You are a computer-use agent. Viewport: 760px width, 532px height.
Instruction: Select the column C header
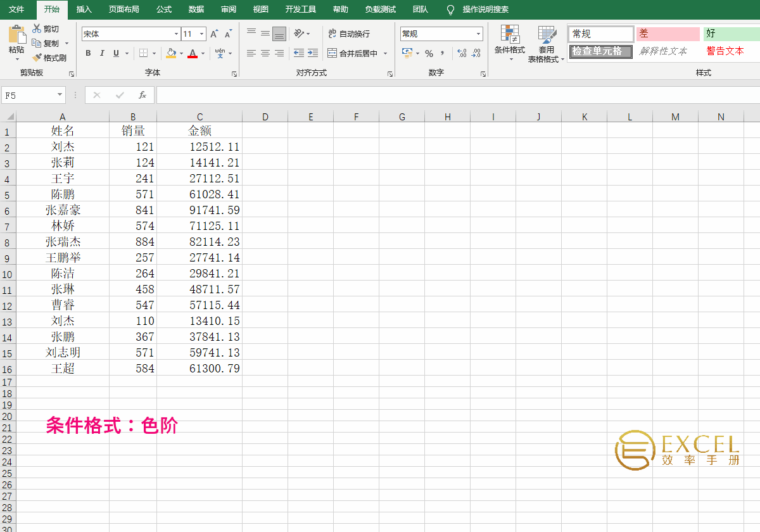point(199,117)
